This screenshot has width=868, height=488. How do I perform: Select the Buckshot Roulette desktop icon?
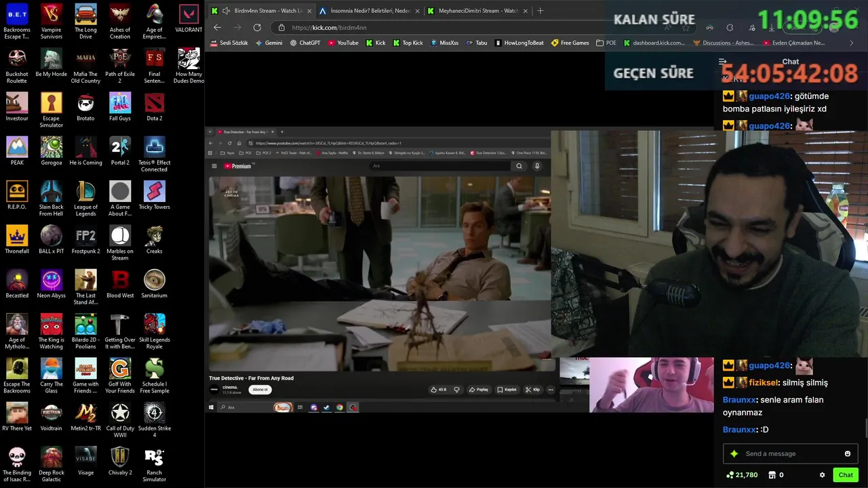click(17, 66)
